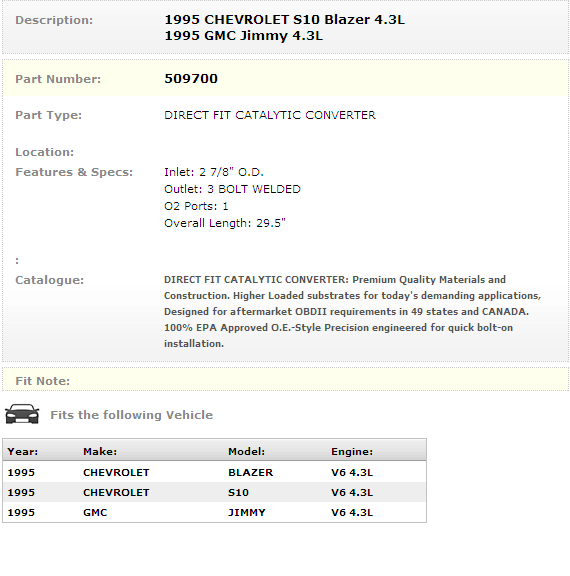Click the Make column header

click(100, 451)
